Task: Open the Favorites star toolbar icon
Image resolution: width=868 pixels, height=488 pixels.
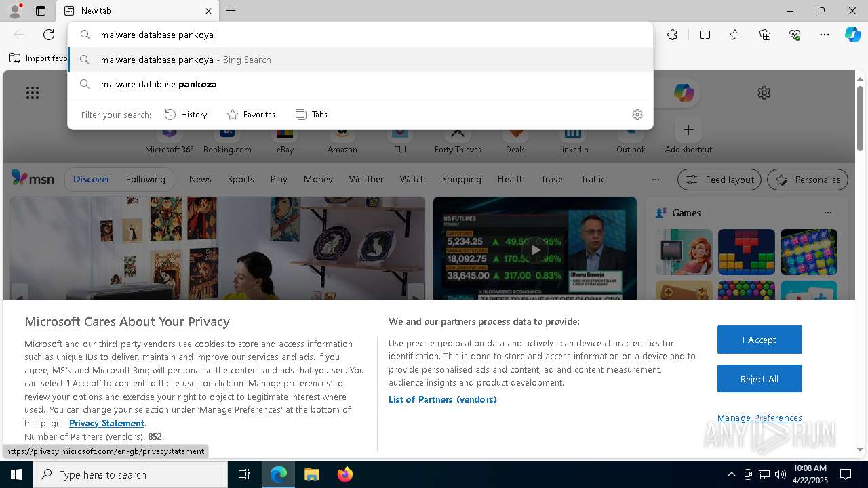Action: tap(735, 35)
